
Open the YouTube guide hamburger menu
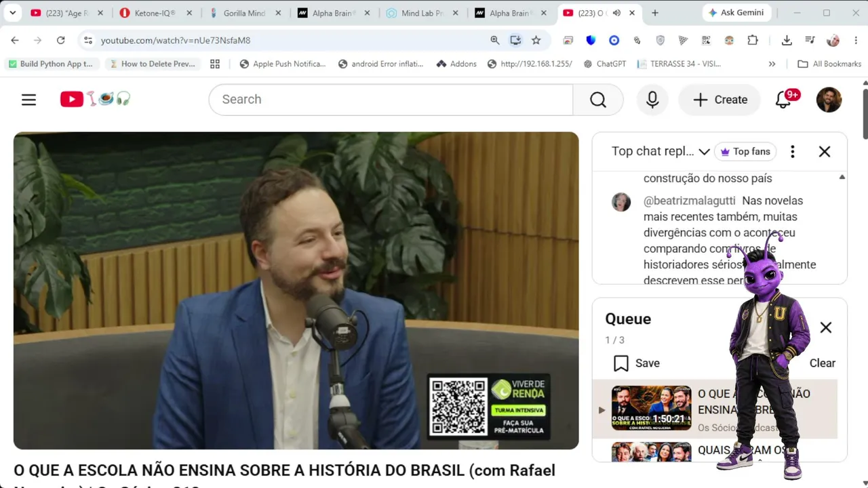point(28,100)
